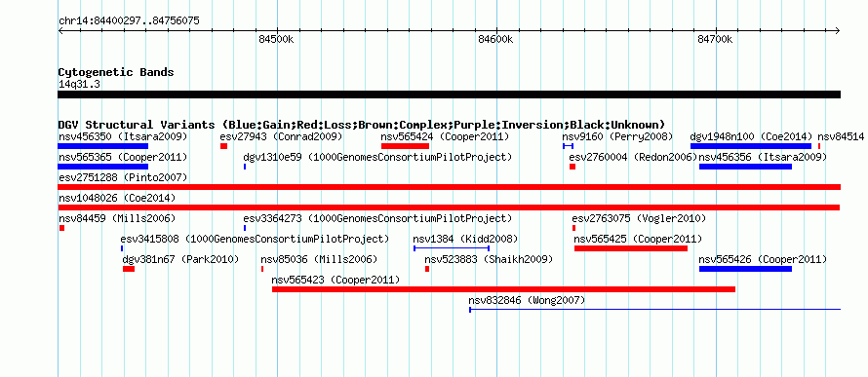Select the red nsv565424 loss bar
Screen dimensions: 868x377
[x=405, y=146]
